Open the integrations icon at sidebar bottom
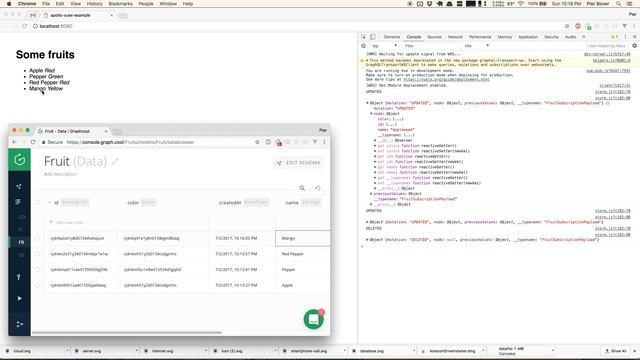Screen dimensions: 640x360 19,324
